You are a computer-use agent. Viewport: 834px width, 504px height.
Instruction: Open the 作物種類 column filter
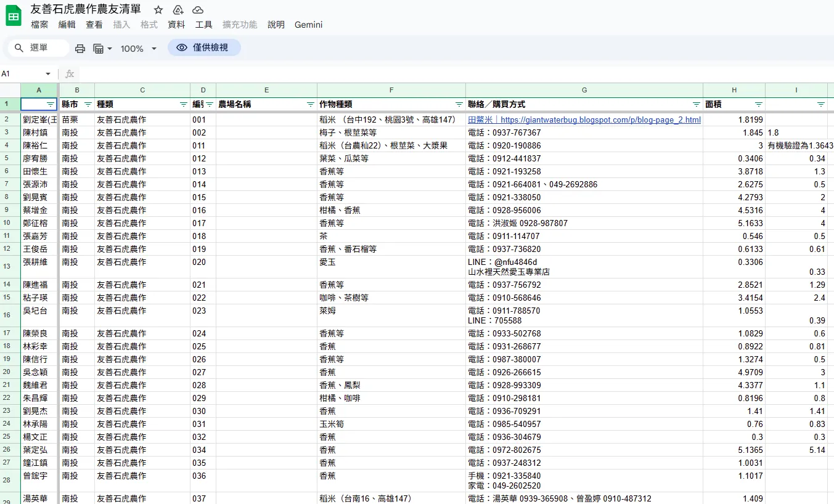(x=459, y=104)
